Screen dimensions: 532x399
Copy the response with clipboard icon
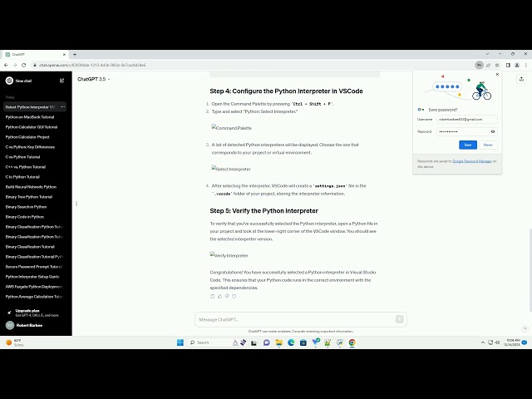(x=213, y=296)
